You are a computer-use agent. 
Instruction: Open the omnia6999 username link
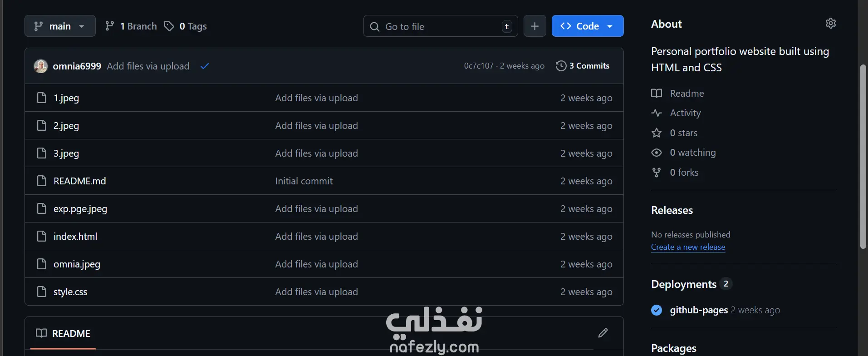[77, 66]
